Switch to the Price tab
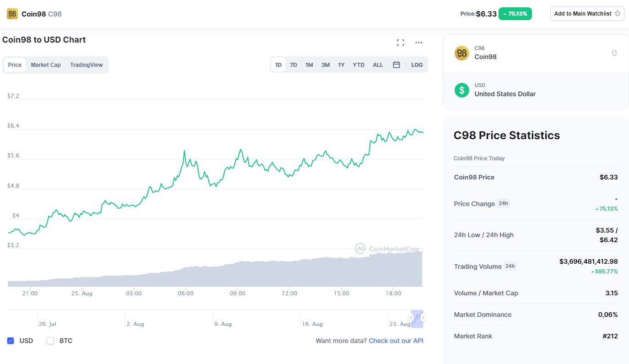Viewport: 629px width, 364px height. 15,65
